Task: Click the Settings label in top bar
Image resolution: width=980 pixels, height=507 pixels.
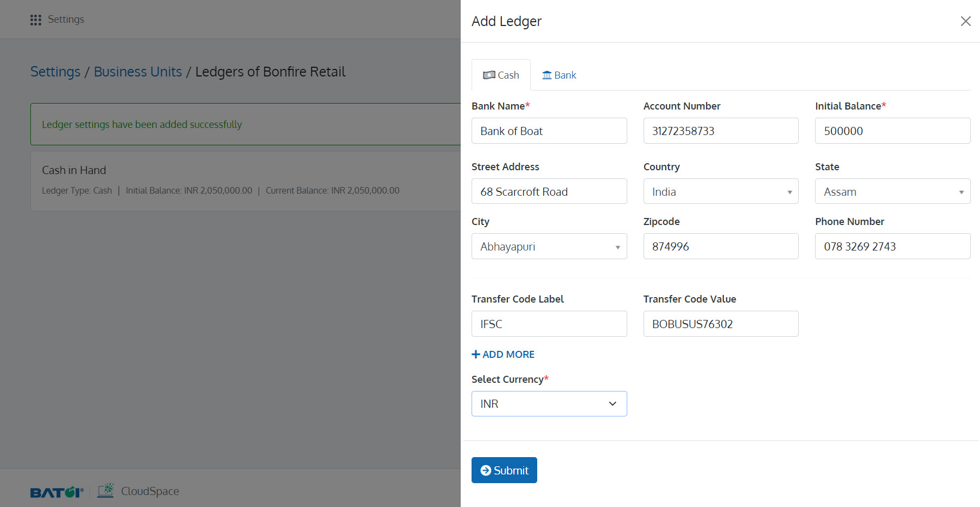Action: (66, 20)
